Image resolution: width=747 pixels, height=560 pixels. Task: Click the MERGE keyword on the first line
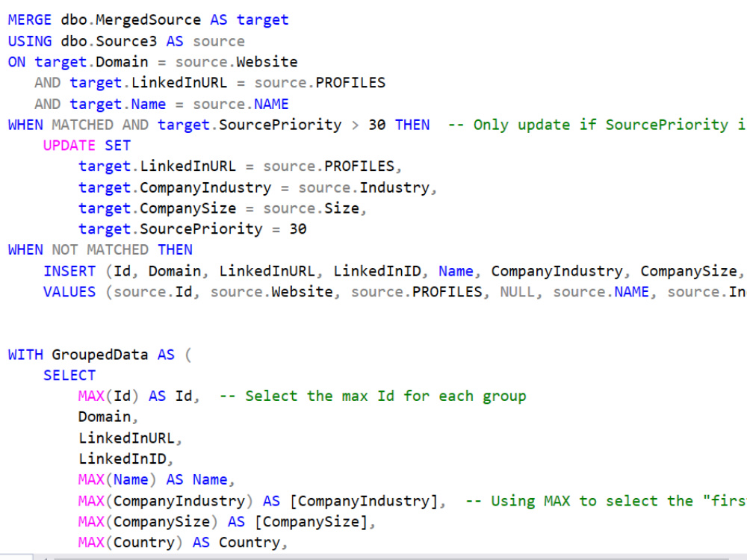30,20
